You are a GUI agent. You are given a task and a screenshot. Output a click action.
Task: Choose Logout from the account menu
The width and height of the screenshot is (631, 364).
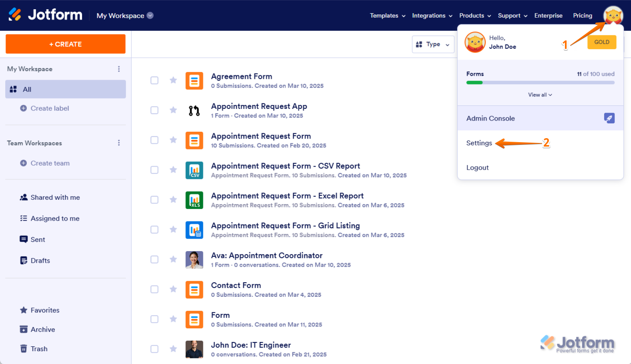click(x=477, y=167)
